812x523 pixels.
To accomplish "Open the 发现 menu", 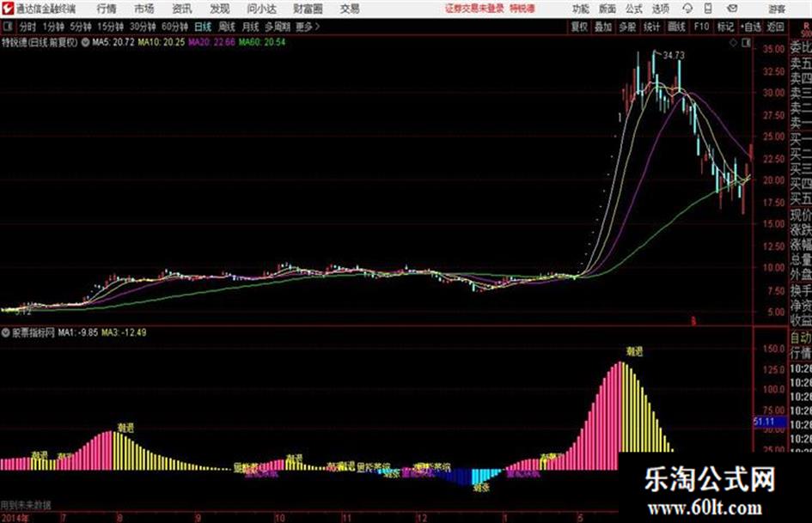I will pos(220,9).
